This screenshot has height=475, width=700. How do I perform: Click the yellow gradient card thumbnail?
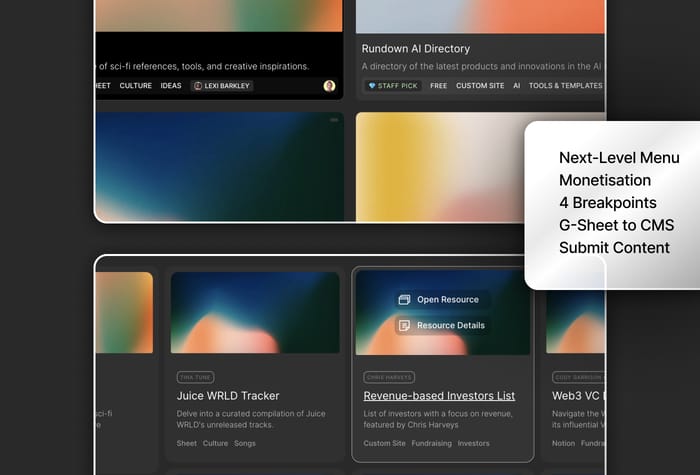coord(440,167)
